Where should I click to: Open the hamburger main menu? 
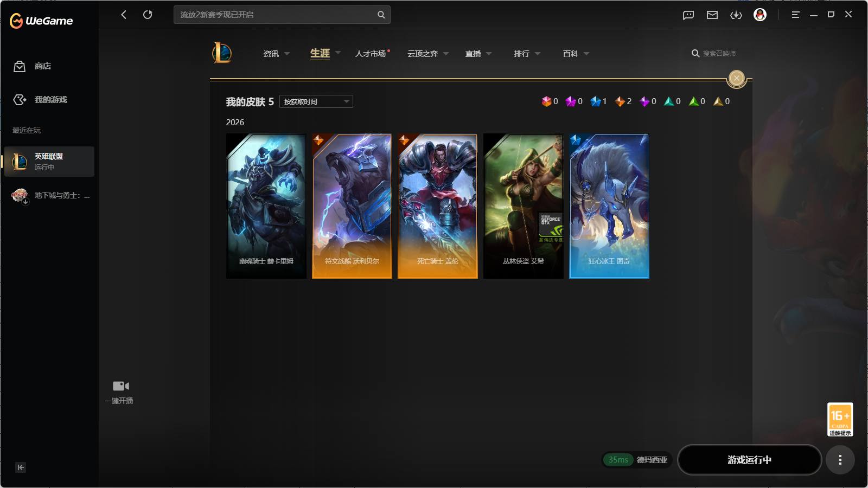795,15
